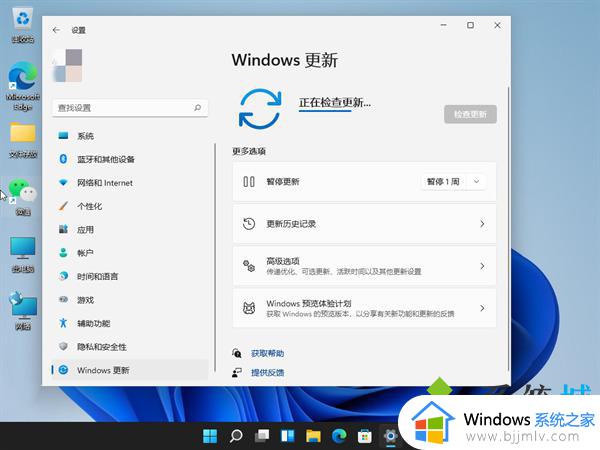Viewport: 600px width, 450px height.
Task: Select Microsoft Edge desktop shortcut
Action: [23, 86]
